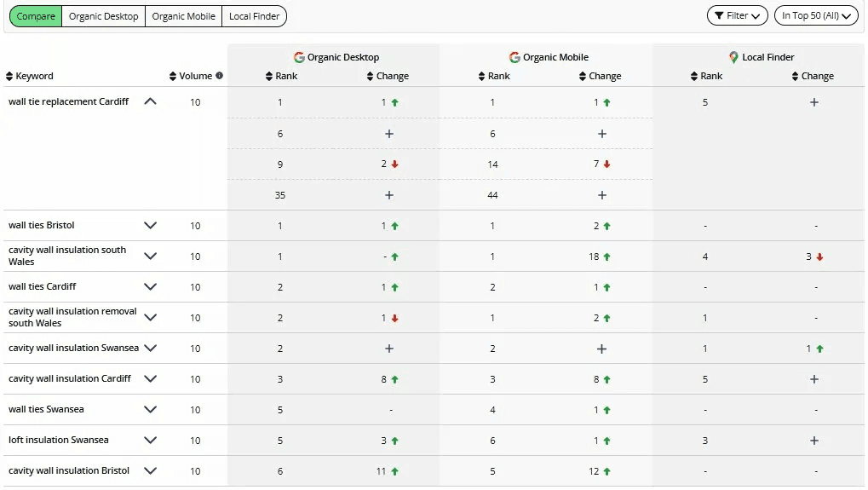
Task: Click the Google icon beside Organic Desktop
Action: [299, 57]
